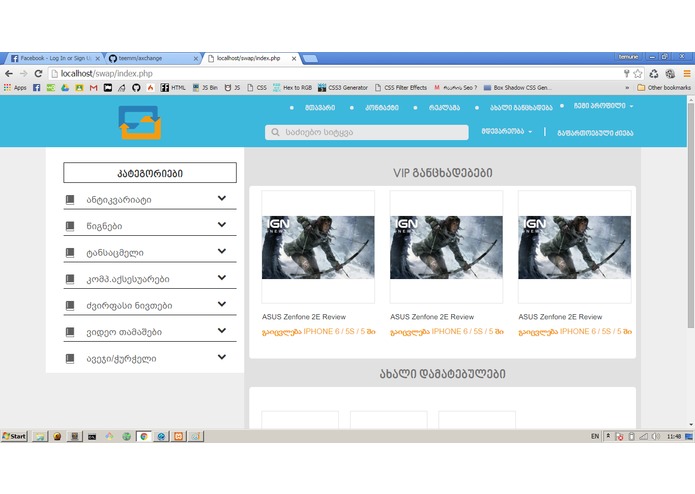Click the book icon beside ანტიკვარიატი
695x494 pixels.
70,200
